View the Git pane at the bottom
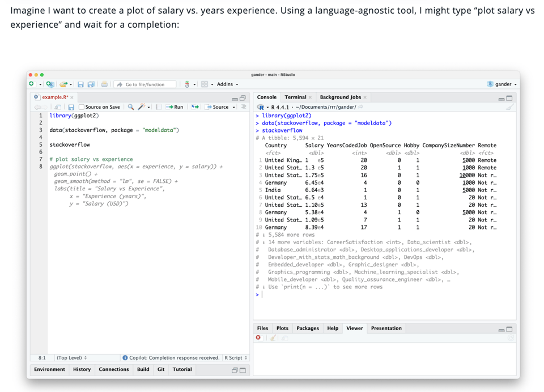544x392 pixels. point(160,369)
